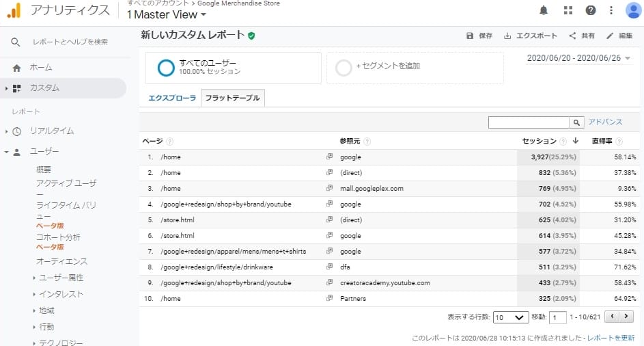Click the ページ column header
This screenshot has height=346, width=644.
coord(152,141)
